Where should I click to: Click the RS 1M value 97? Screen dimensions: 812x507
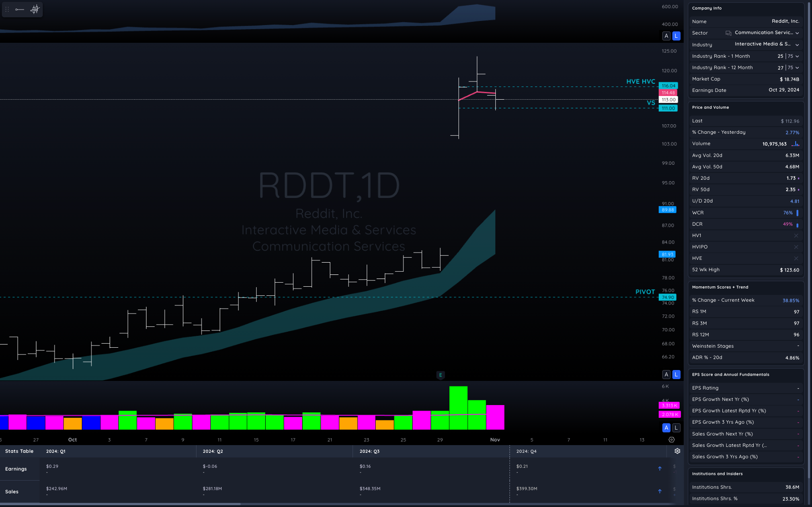pos(797,312)
